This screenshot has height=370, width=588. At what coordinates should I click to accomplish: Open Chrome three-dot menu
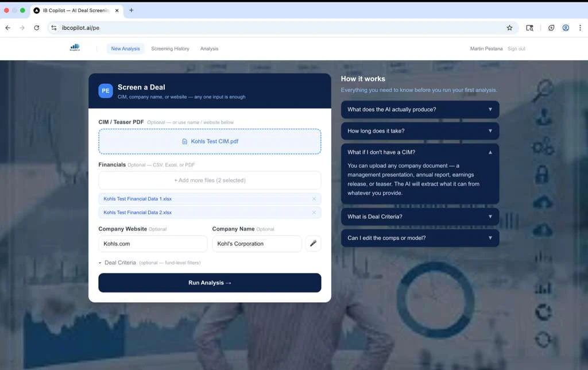(x=580, y=28)
